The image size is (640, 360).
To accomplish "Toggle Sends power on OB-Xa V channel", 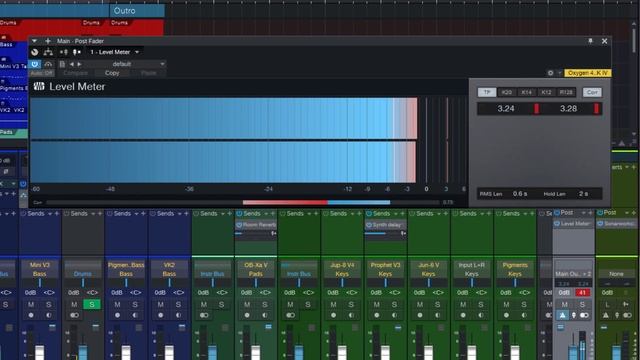I will coord(240,213).
